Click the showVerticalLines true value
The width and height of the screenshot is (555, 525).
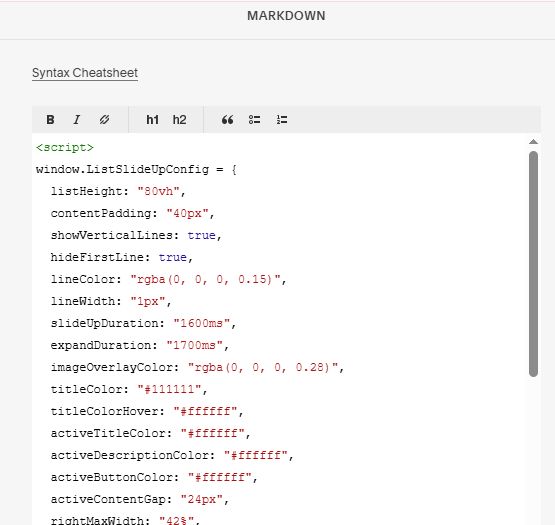(x=201, y=235)
